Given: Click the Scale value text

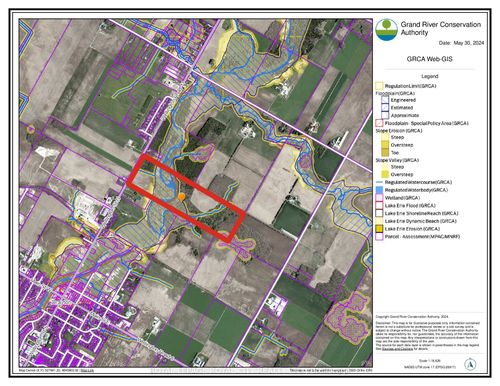Looking at the screenshot, I should 430,361.
